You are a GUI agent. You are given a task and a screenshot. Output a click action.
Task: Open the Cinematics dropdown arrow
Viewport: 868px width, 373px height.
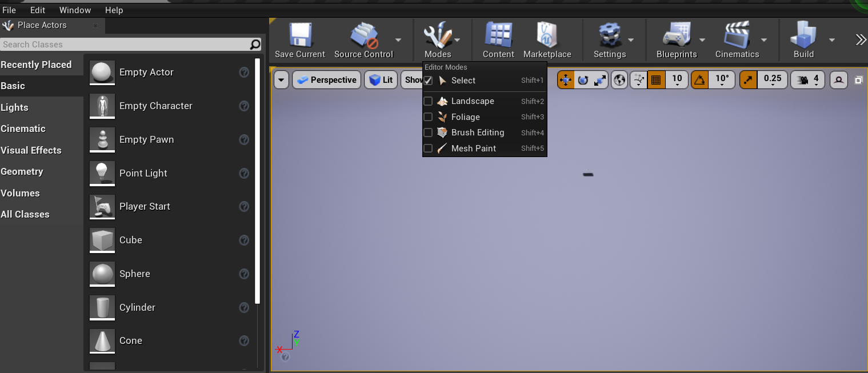[764, 40]
